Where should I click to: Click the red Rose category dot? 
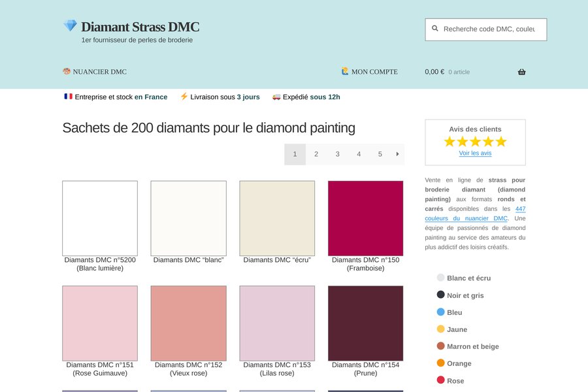[440, 380]
